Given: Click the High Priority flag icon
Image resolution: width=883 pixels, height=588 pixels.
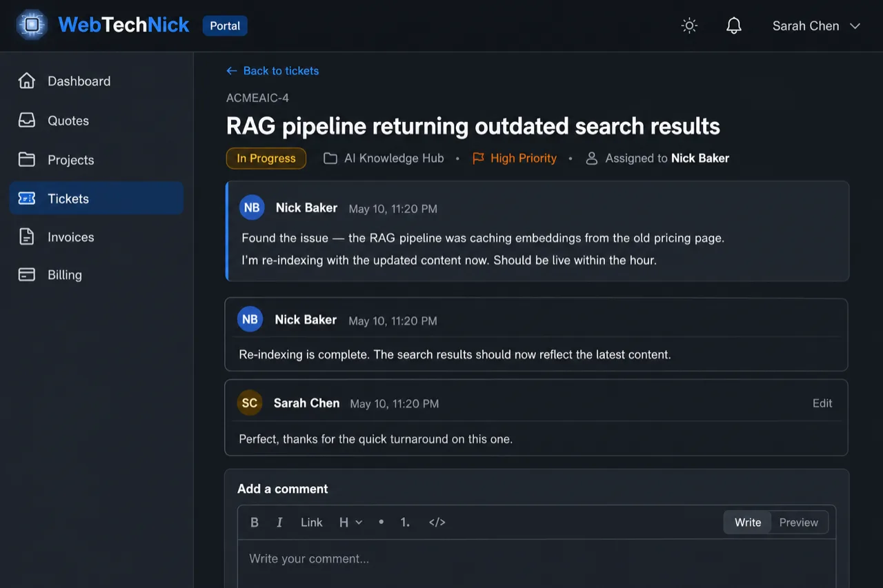Looking at the screenshot, I should [x=478, y=159].
